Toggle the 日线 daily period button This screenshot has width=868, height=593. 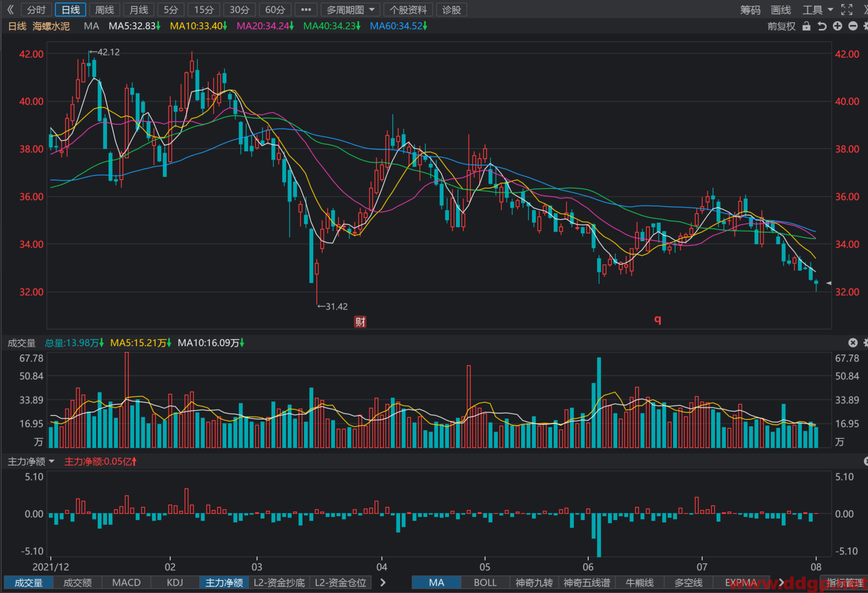click(71, 10)
